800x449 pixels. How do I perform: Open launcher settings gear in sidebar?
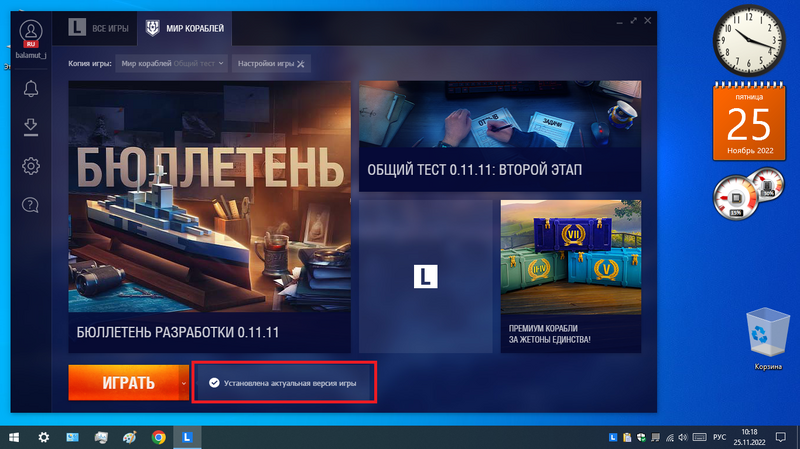click(31, 166)
